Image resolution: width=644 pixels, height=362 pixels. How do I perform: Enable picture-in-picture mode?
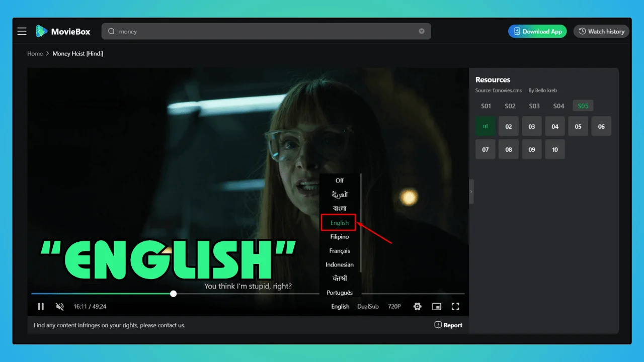(437, 306)
